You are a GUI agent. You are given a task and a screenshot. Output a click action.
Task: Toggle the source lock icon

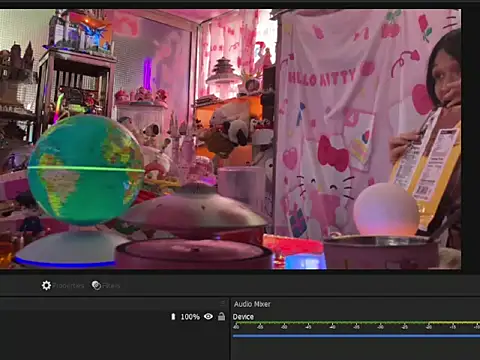[221, 316]
